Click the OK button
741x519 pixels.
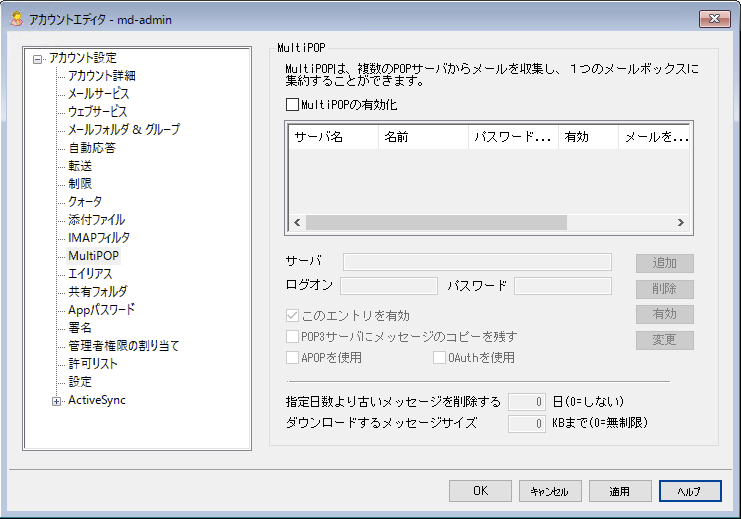point(480,491)
